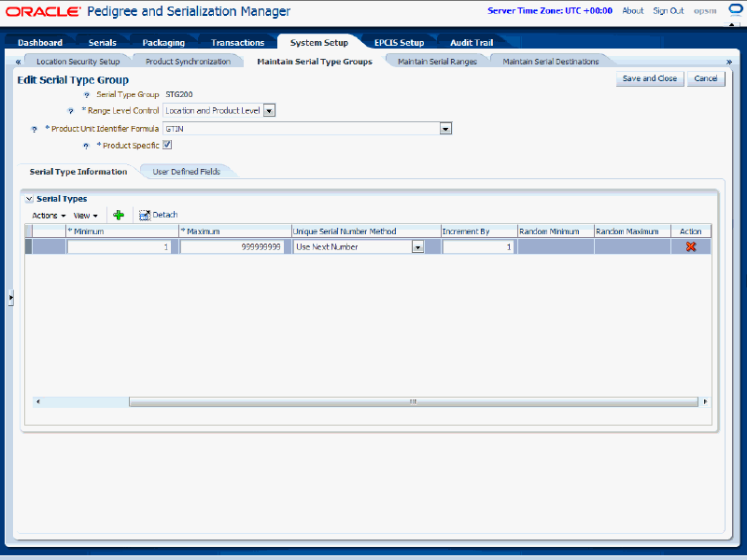The height and width of the screenshot is (560, 747).
Task: Click the red X delete row icon
Action: pos(691,246)
